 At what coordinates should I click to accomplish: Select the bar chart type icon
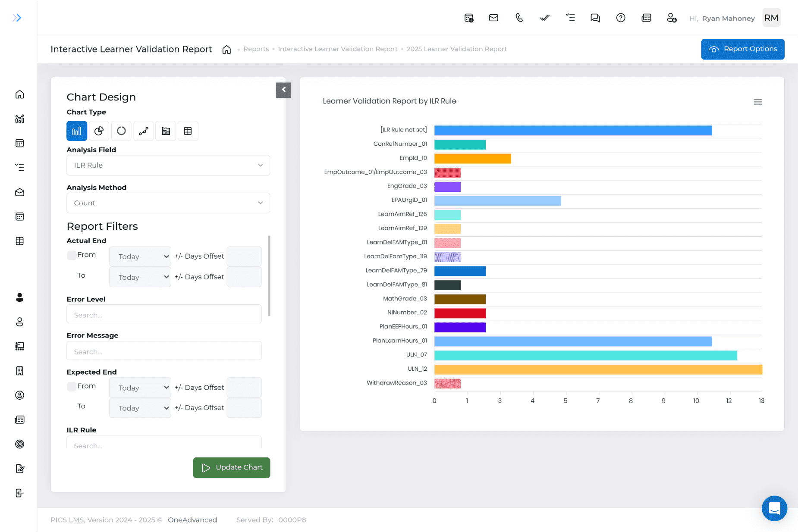pyautogui.click(x=77, y=131)
